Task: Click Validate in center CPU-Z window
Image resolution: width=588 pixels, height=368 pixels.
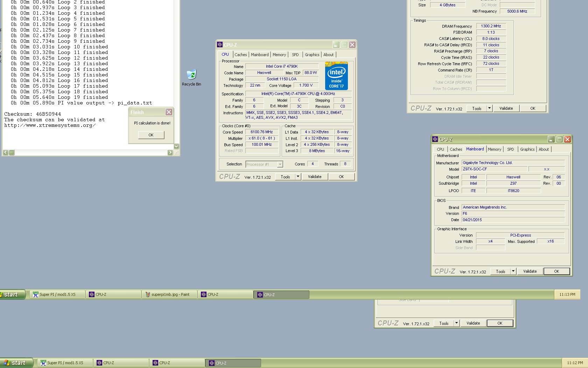Action: click(x=315, y=177)
